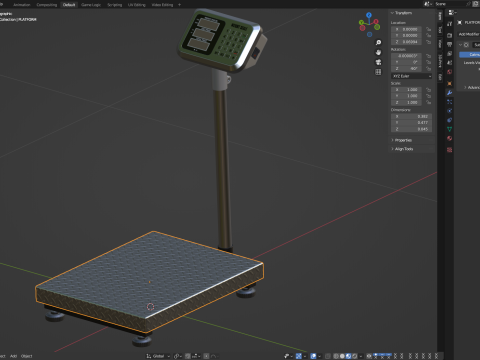Switch perspective/orthographic with the grid gizmo
This screenshot has width=480, height=360.
[x=378, y=72]
